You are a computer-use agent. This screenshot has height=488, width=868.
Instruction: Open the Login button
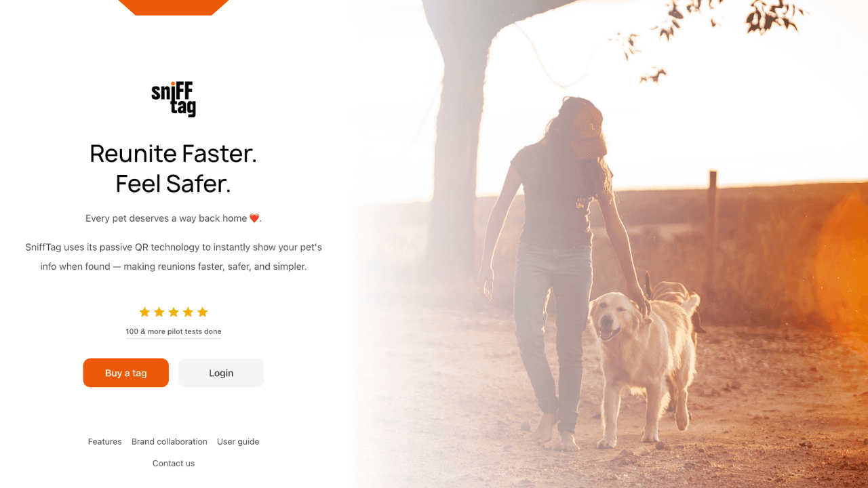pyautogui.click(x=221, y=373)
